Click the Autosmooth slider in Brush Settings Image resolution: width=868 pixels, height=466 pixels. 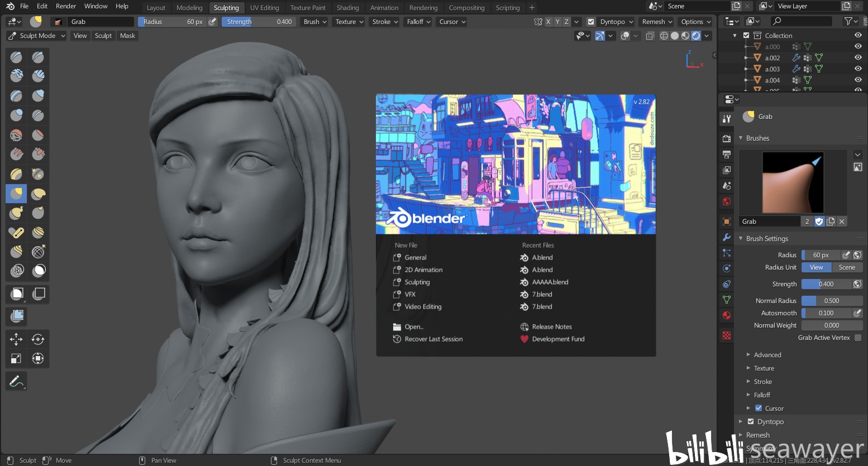pyautogui.click(x=827, y=313)
